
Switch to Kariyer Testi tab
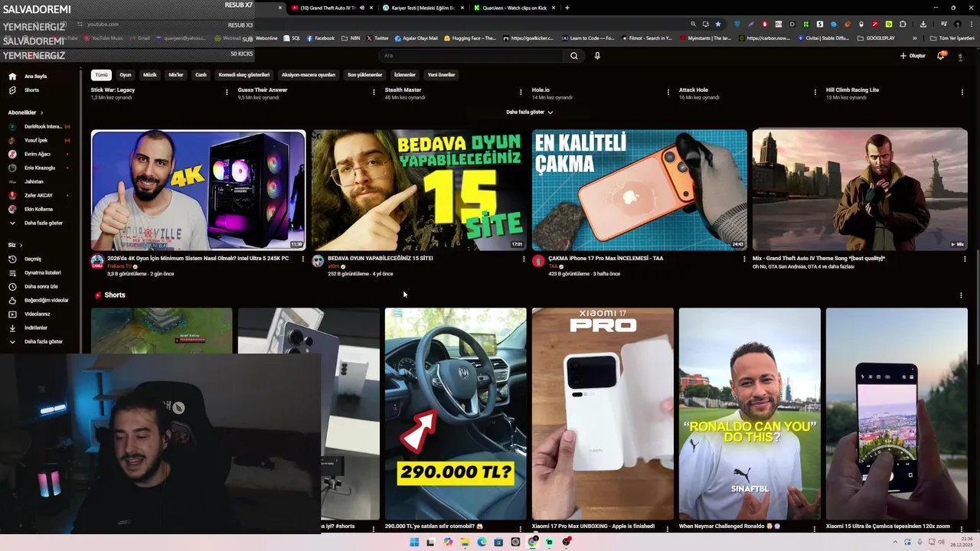(x=423, y=8)
